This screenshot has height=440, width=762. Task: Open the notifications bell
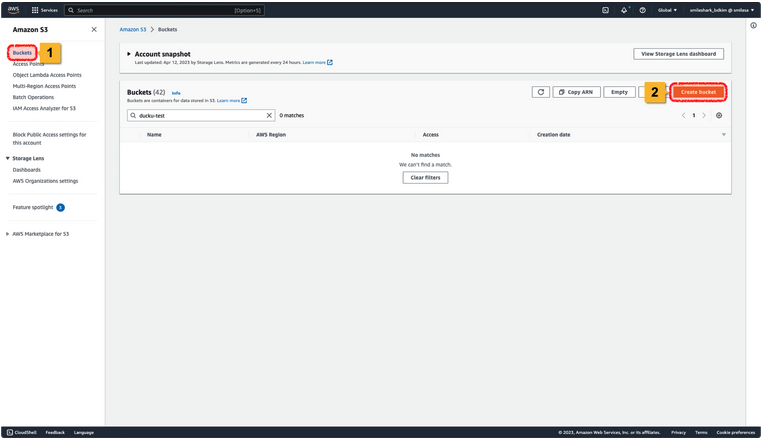tap(624, 10)
